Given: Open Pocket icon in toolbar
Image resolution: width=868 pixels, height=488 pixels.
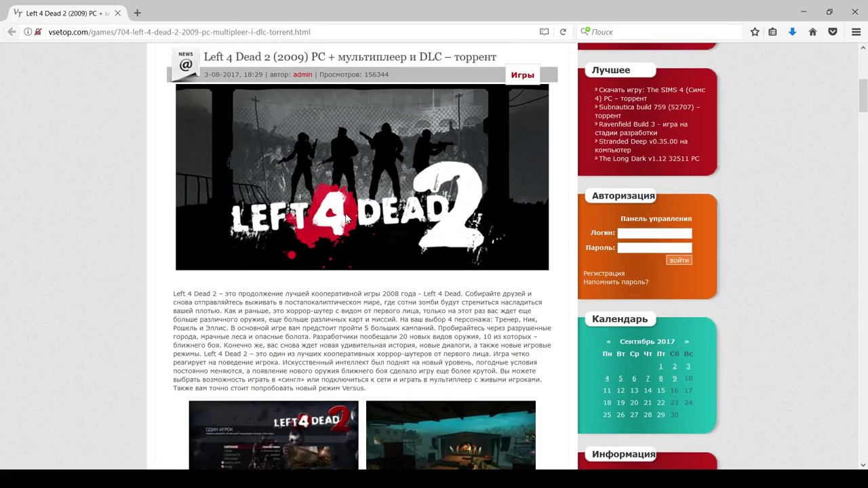Looking at the screenshot, I should (x=833, y=32).
